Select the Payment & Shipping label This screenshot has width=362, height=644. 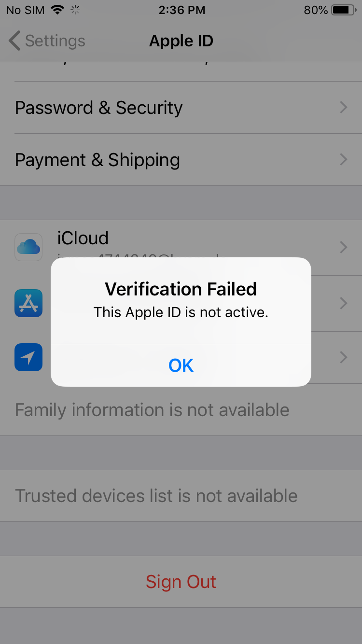97,159
